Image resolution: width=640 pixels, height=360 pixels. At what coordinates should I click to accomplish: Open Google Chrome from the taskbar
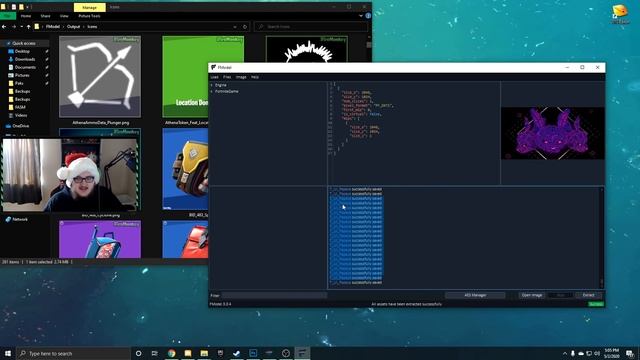tap(171, 353)
